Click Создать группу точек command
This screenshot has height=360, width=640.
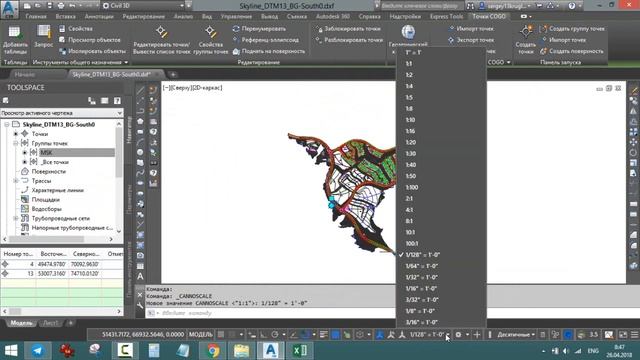click(572, 29)
